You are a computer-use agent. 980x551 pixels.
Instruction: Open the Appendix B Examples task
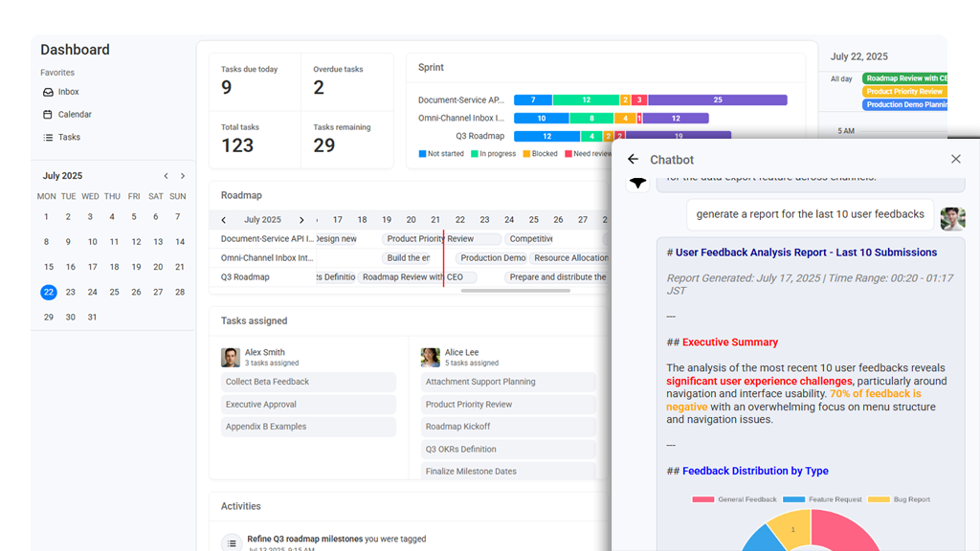308,427
